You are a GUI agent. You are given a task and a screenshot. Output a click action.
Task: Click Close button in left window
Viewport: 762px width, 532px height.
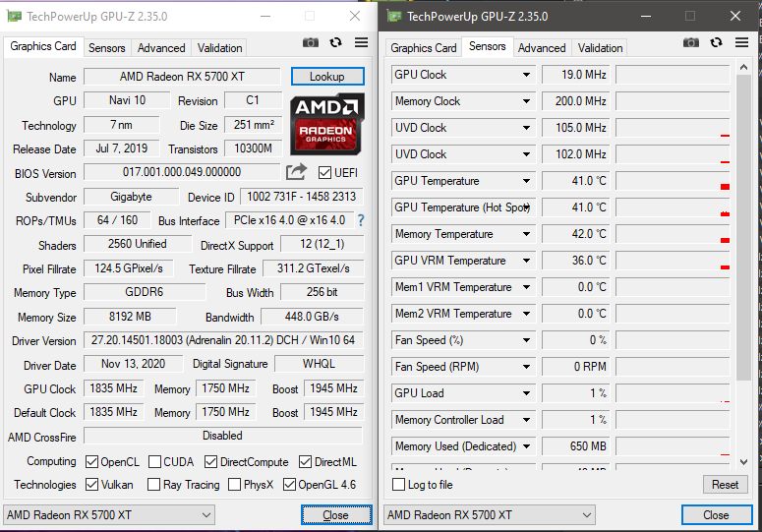[x=336, y=515]
